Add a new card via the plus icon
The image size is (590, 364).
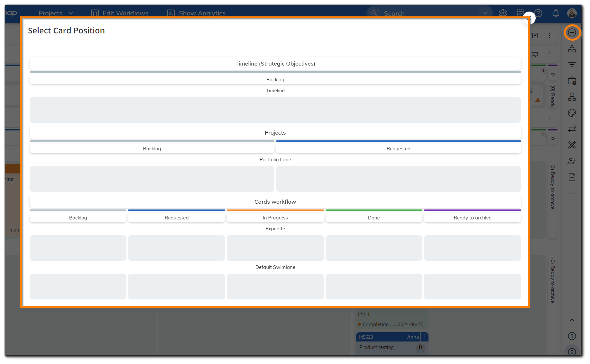coord(572,32)
